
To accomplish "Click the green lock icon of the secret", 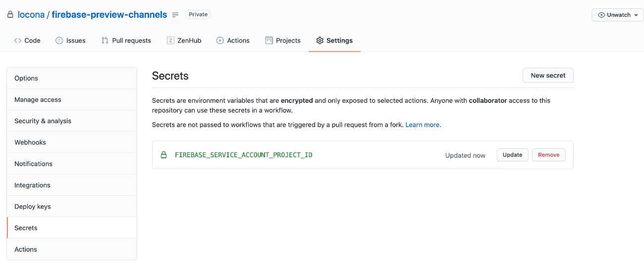I will [x=164, y=155].
